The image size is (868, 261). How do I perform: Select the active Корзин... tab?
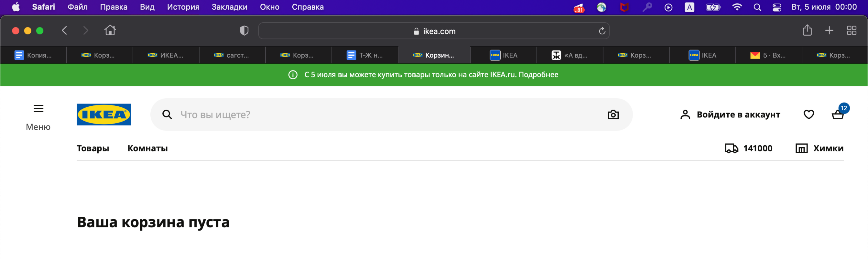pos(434,55)
